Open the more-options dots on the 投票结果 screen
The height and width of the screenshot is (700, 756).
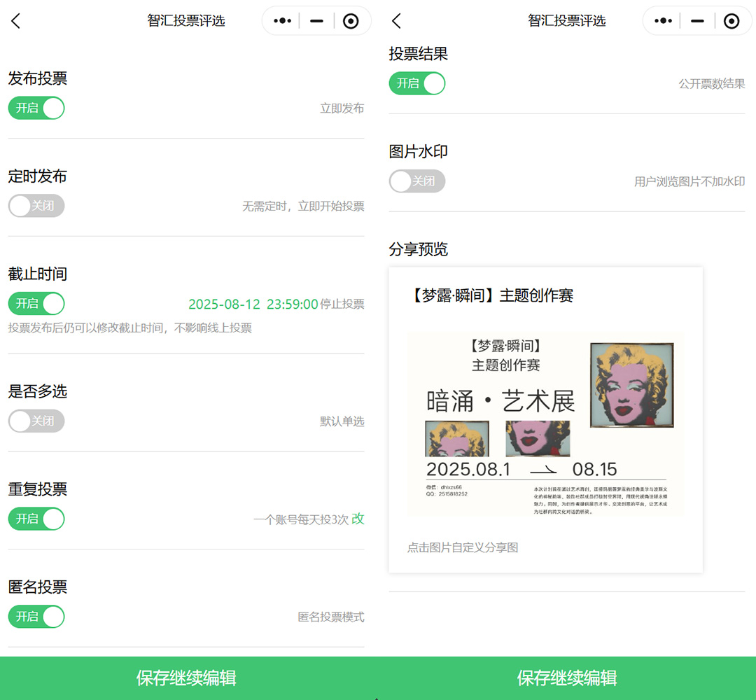click(x=663, y=21)
